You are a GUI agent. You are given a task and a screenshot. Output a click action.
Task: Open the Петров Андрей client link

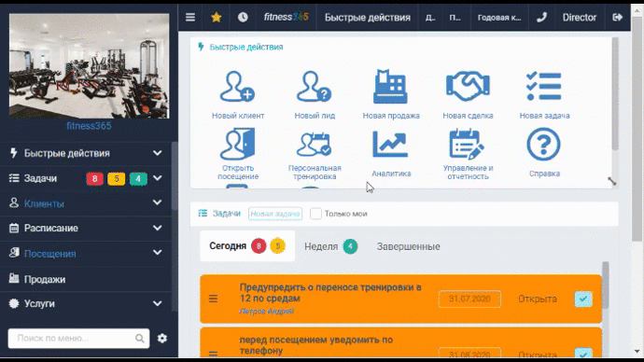click(267, 311)
